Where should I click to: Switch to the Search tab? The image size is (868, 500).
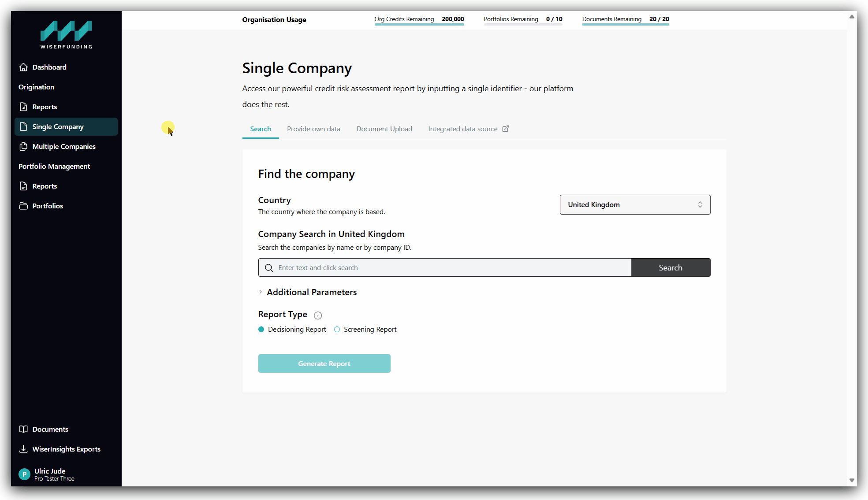click(x=261, y=129)
